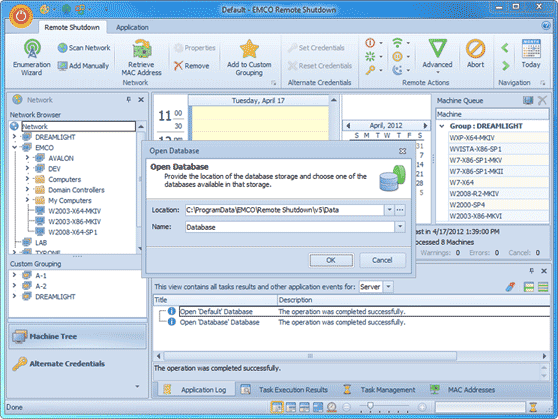Click the timeline clock icon in status bar
The image size is (558, 419).
pos(332,407)
